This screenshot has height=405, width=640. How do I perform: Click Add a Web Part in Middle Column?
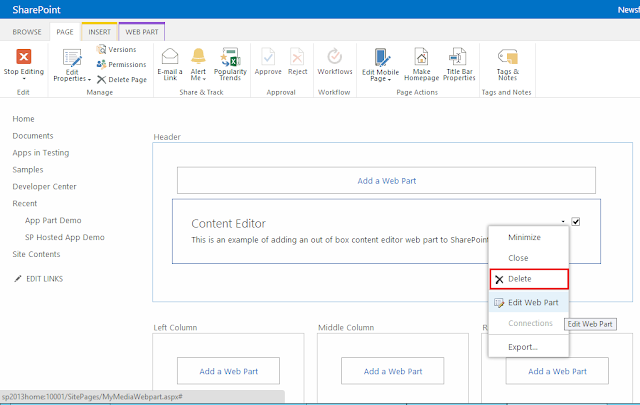point(393,371)
